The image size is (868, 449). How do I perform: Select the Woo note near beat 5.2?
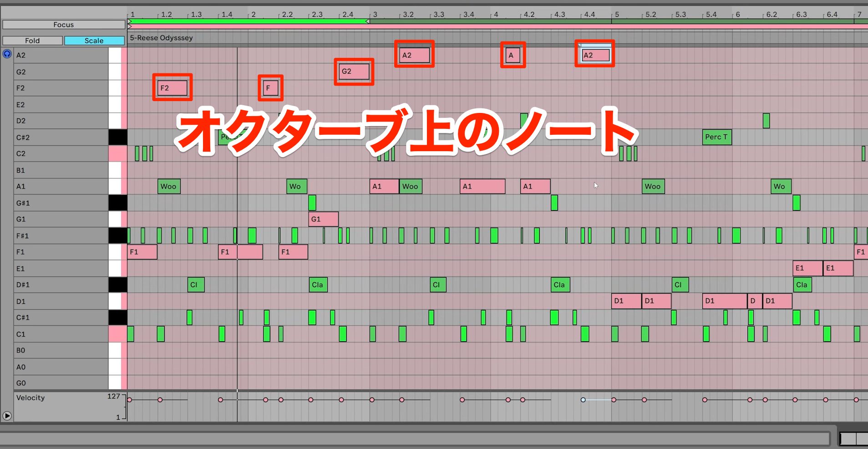653,186
